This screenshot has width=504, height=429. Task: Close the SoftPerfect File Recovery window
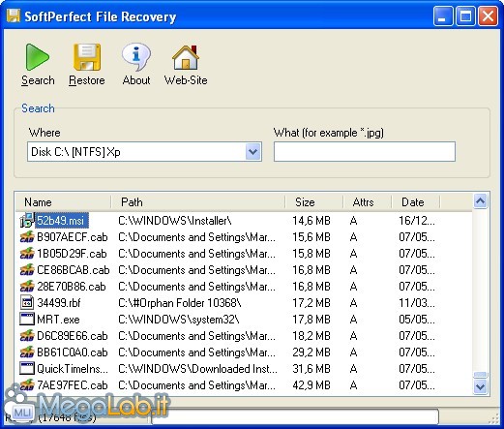[x=488, y=16]
